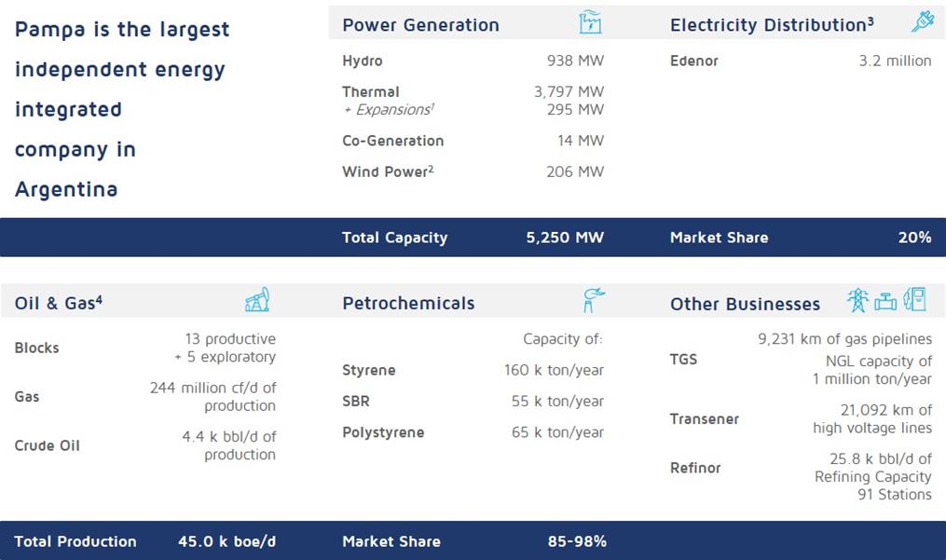Click the Styrene capacity row label

point(368,370)
